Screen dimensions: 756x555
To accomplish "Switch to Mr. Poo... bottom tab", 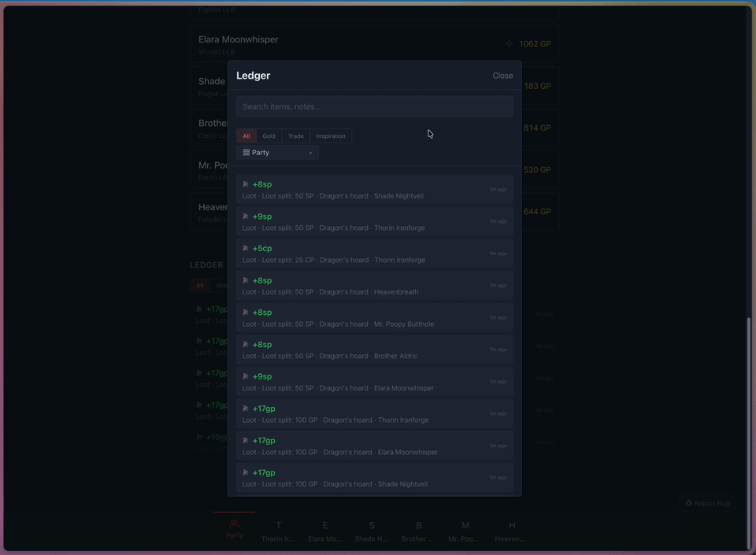I will point(465,531).
